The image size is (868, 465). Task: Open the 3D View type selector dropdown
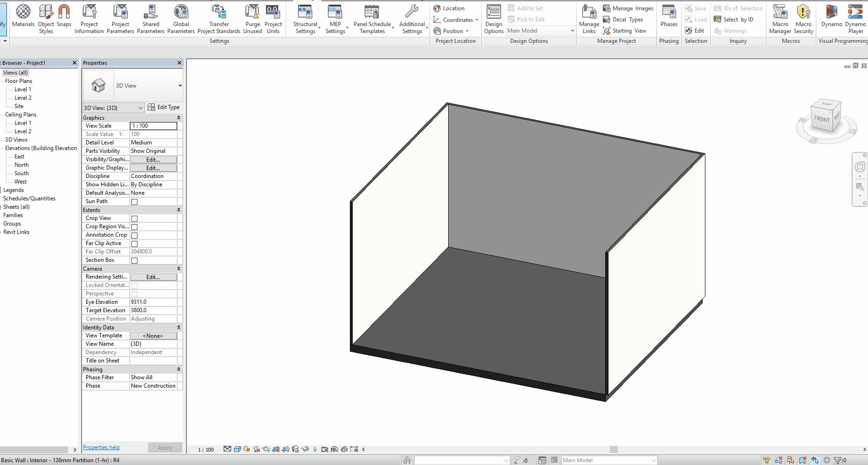180,86
